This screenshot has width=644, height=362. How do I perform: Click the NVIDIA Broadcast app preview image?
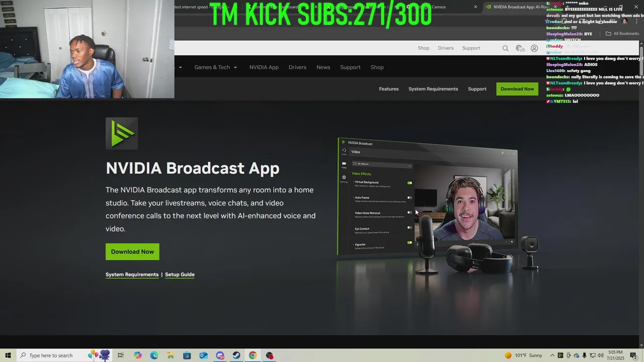point(438,206)
